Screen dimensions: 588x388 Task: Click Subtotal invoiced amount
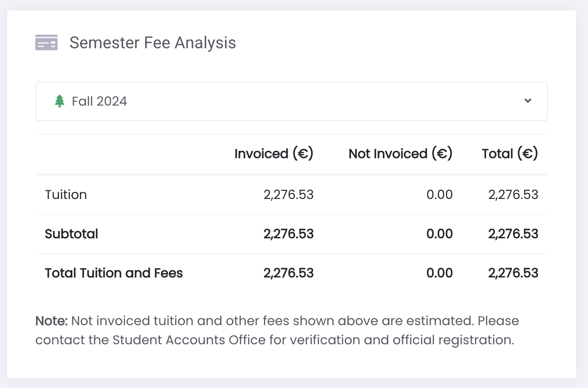[x=289, y=234]
